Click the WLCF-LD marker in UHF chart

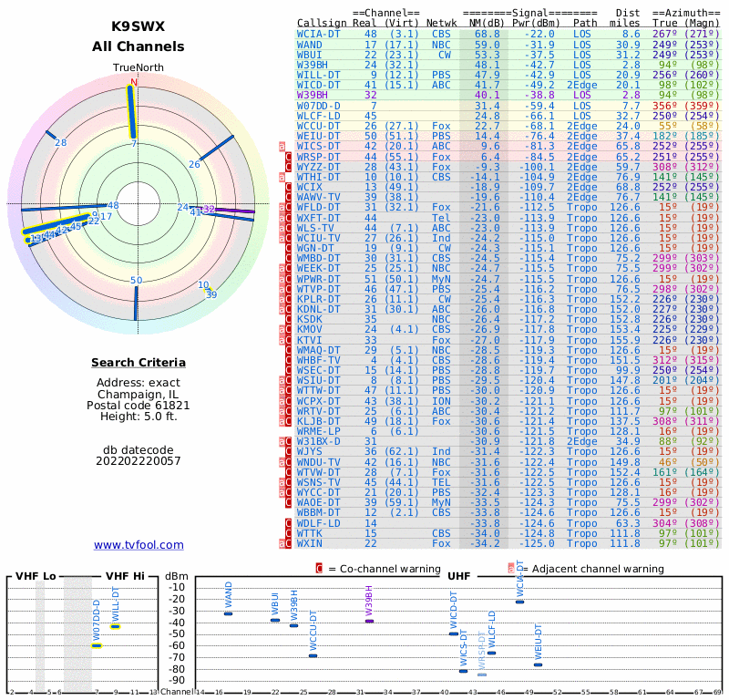[491, 653]
